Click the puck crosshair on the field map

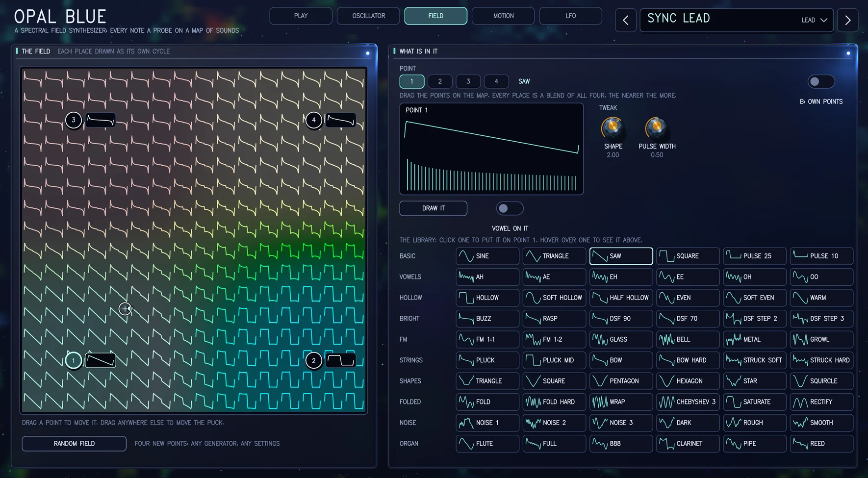(x=126, y=309)
